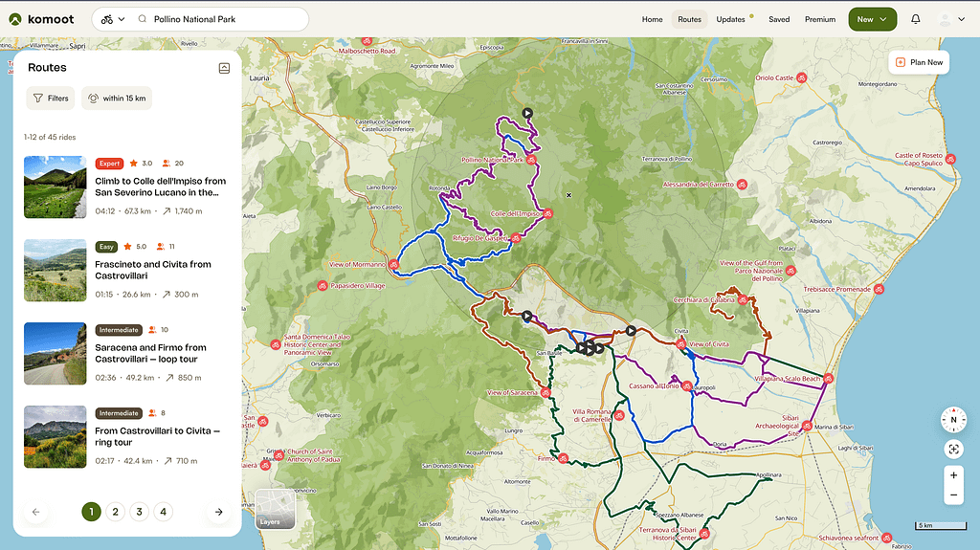This screenshot has width=980, height=550.
Task: Zoom in on the map
Action: [x=953, y=475]
